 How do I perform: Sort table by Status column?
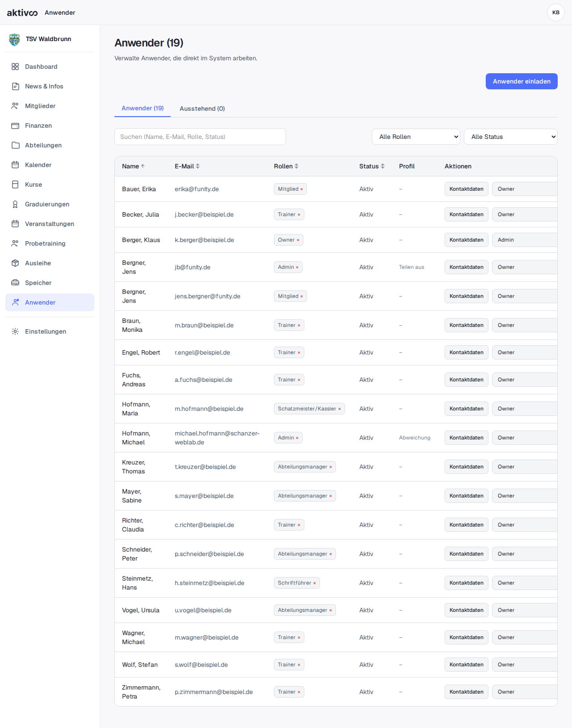pyautogui.click(x=372, y=166)
